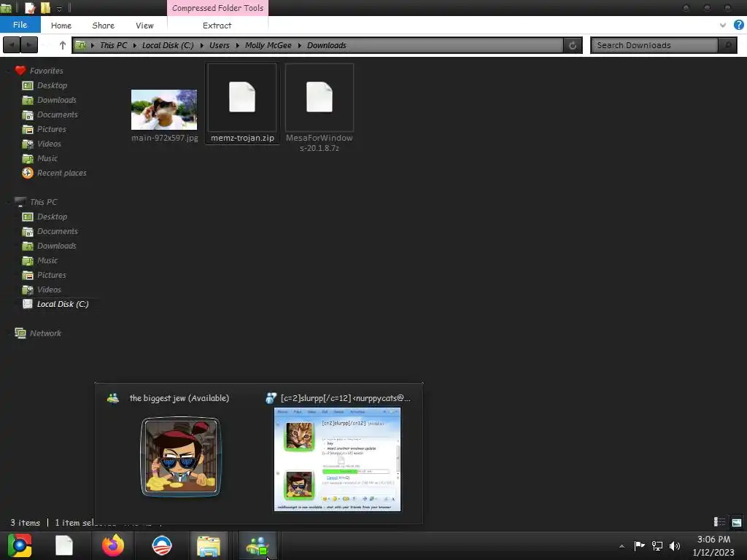Click the search magnifier icon
The height and width of the screenshot is (560, 747).
point(727,45)
